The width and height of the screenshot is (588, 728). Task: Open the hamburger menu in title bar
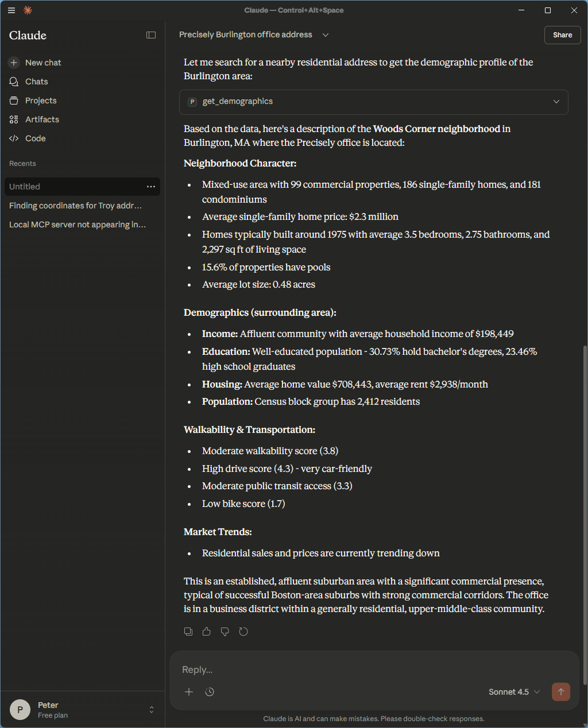pos(11,10)
